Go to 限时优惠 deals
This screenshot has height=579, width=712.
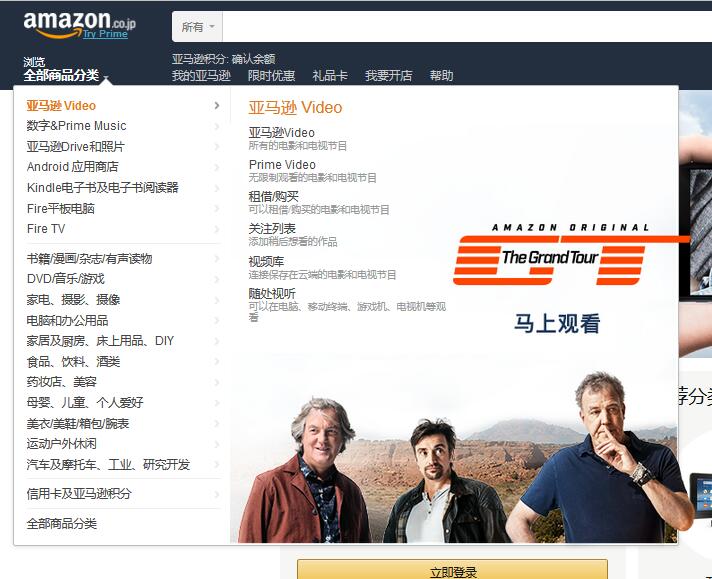(x=271, y=75)
